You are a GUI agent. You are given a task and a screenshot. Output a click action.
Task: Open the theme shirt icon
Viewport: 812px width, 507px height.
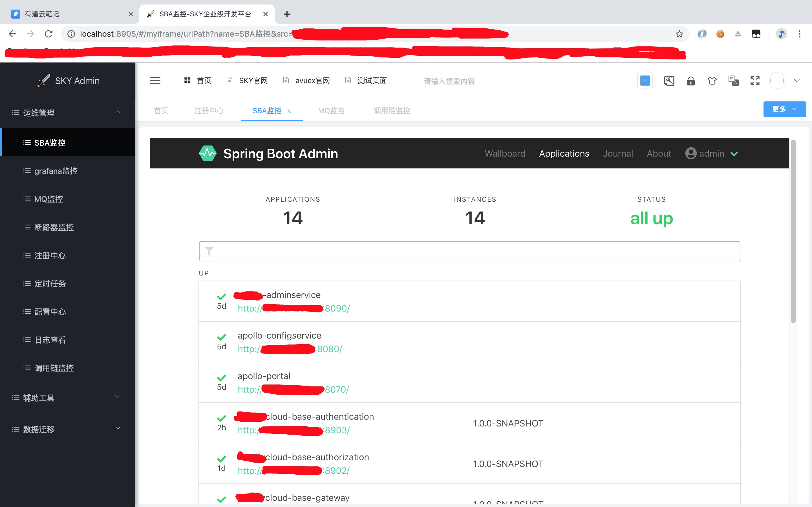[712, 81]
